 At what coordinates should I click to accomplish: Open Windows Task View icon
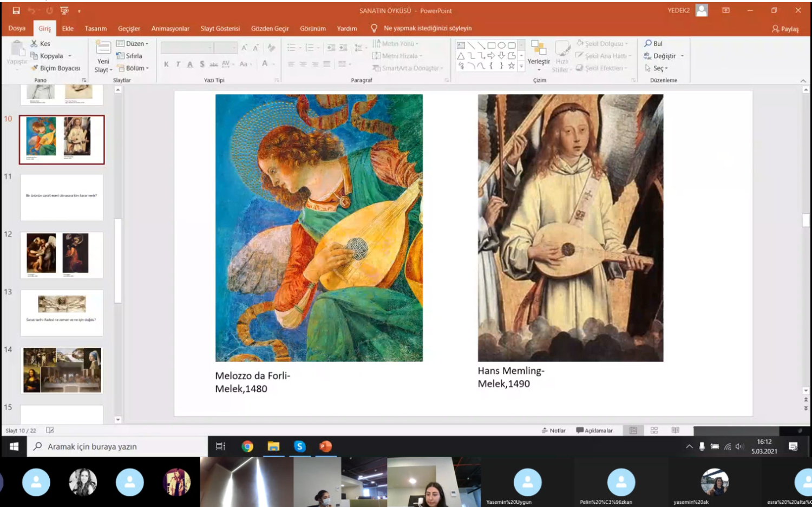click(220, 446)
